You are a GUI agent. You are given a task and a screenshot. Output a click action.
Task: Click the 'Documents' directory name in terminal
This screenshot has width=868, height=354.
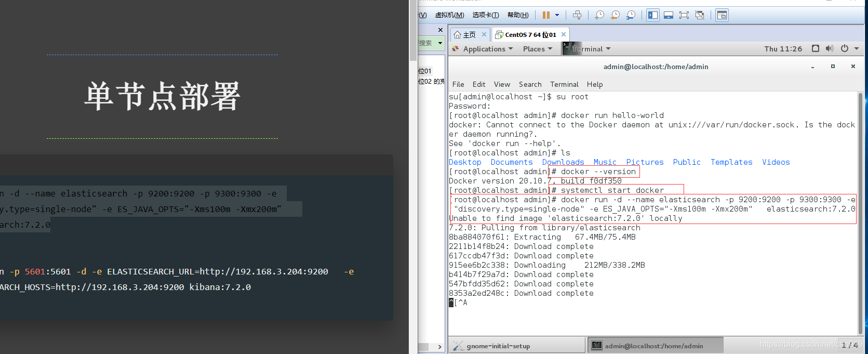coord(512,162)
